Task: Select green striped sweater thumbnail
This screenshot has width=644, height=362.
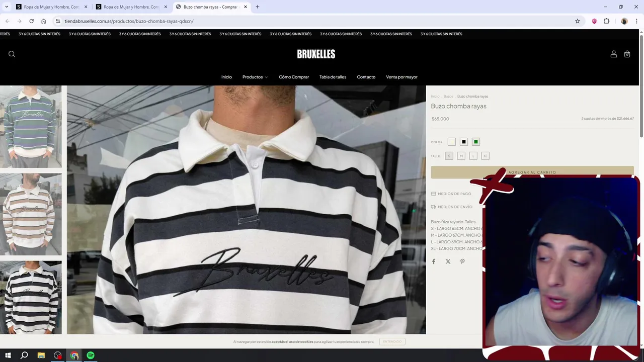Action: pos(31,127)
